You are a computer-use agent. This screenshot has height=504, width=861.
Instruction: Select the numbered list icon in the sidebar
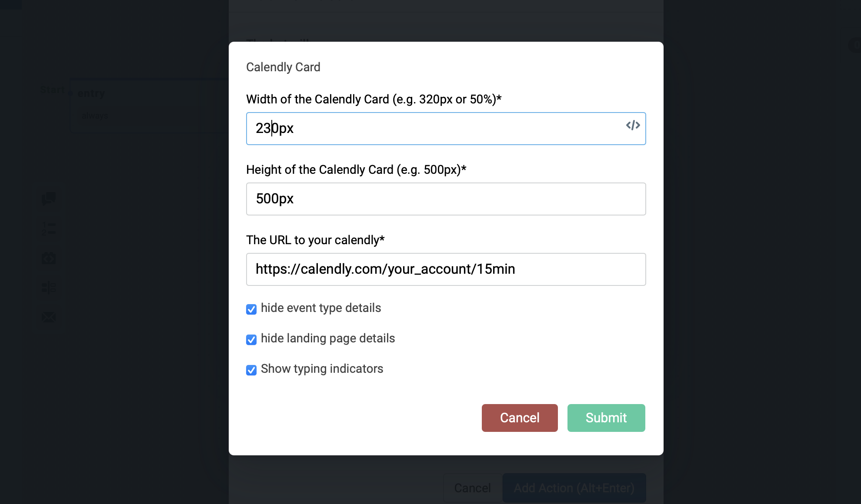48,228
